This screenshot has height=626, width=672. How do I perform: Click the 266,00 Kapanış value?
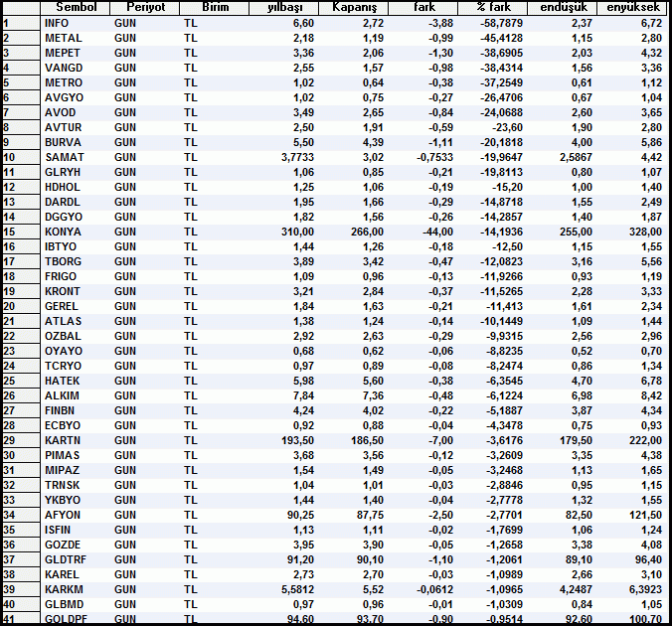coord(367,233)
